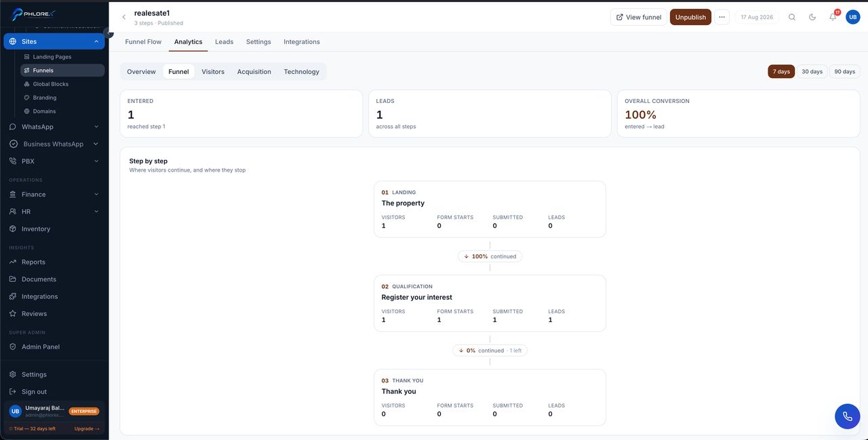Viewport: 868px width, 440px height.
Task: Open the Technology sub-tab
Action: click(x=302, y=72)
